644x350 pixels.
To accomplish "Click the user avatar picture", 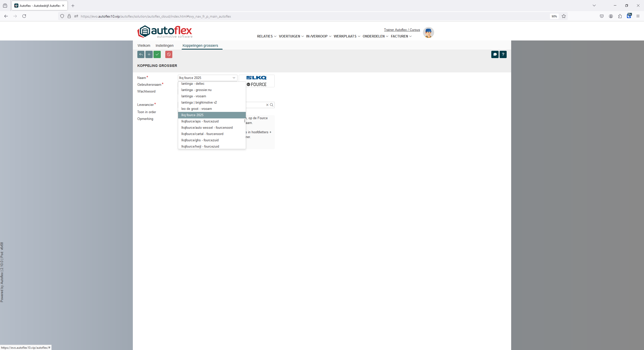I will point(428,33).
